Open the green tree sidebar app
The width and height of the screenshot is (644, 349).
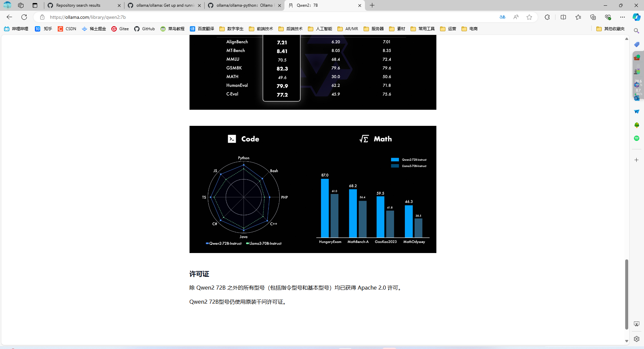click(x=637, y=125)
